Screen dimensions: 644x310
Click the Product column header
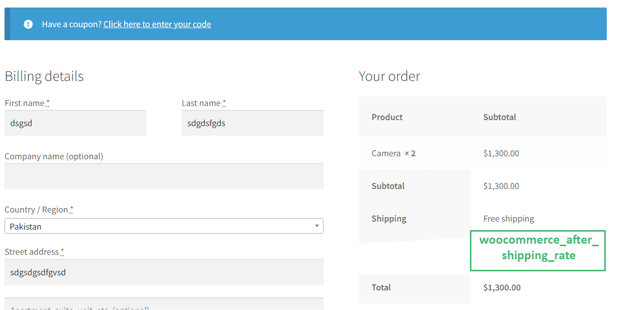click(387, 117)
